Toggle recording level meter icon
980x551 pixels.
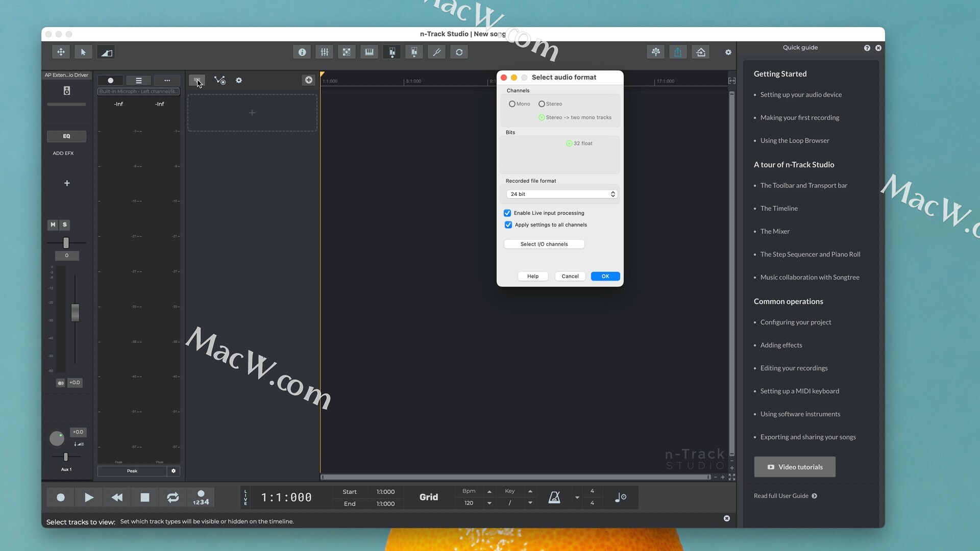pyautogui.click(x=392, y=52)
